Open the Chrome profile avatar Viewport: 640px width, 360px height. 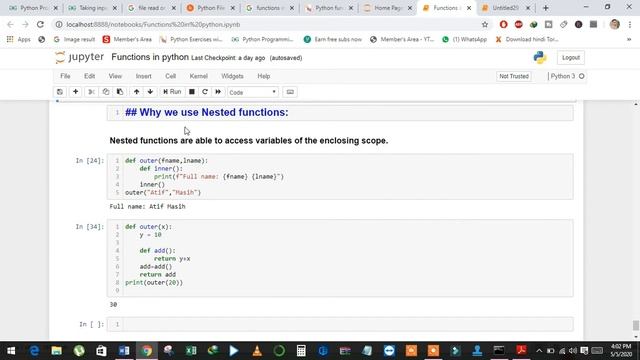click(615, 24)
